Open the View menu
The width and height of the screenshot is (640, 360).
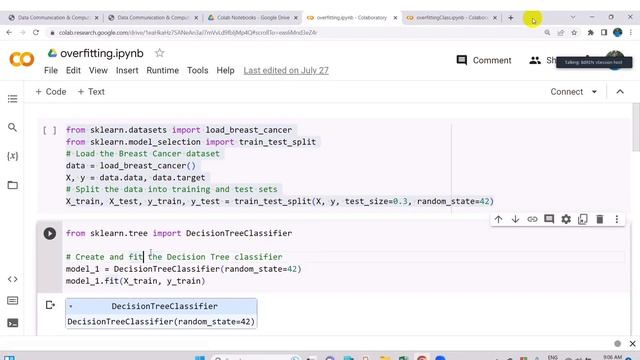(98, 70)
